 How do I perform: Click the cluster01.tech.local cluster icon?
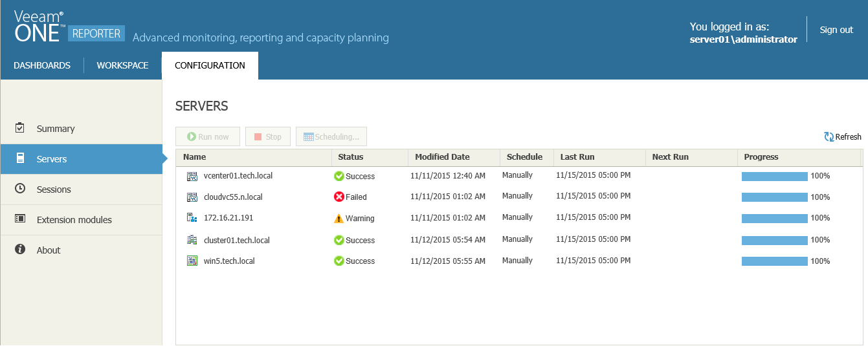[192, 240]
